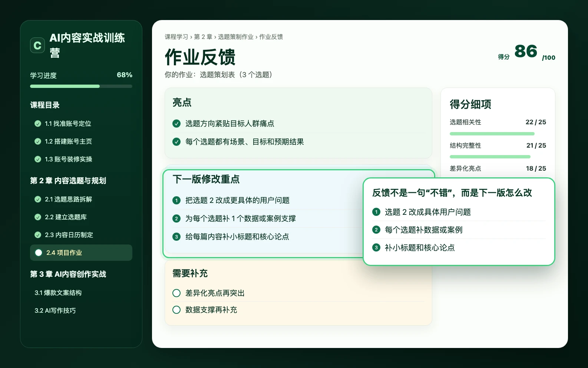
Task: Click the white circle beside 2.4 项目作业
Action: click(39, 253)
